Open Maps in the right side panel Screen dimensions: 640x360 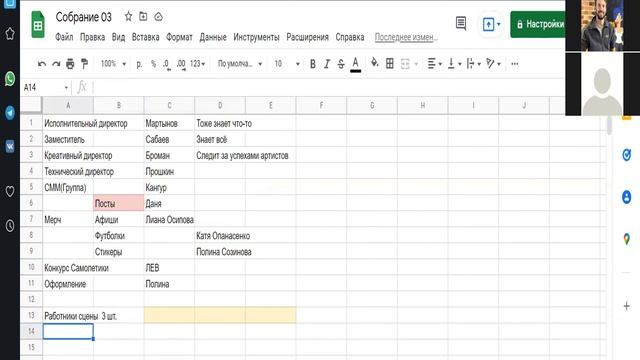(627, 239)
